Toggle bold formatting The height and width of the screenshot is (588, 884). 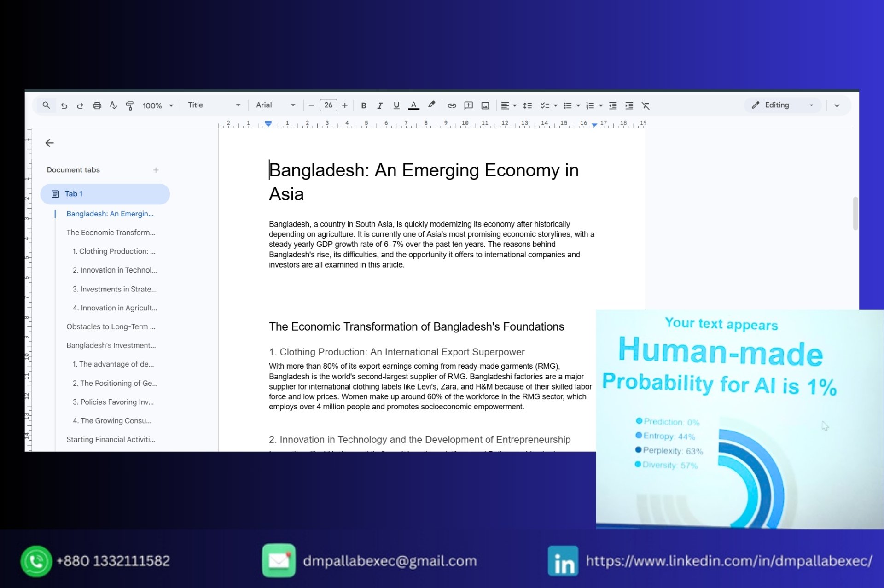pos(363,105)
